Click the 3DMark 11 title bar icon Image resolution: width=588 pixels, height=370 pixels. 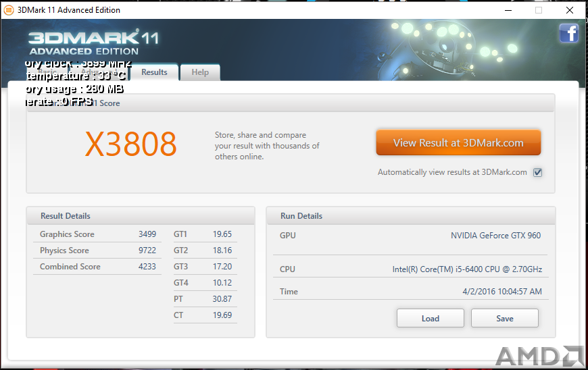coord(9,10)
